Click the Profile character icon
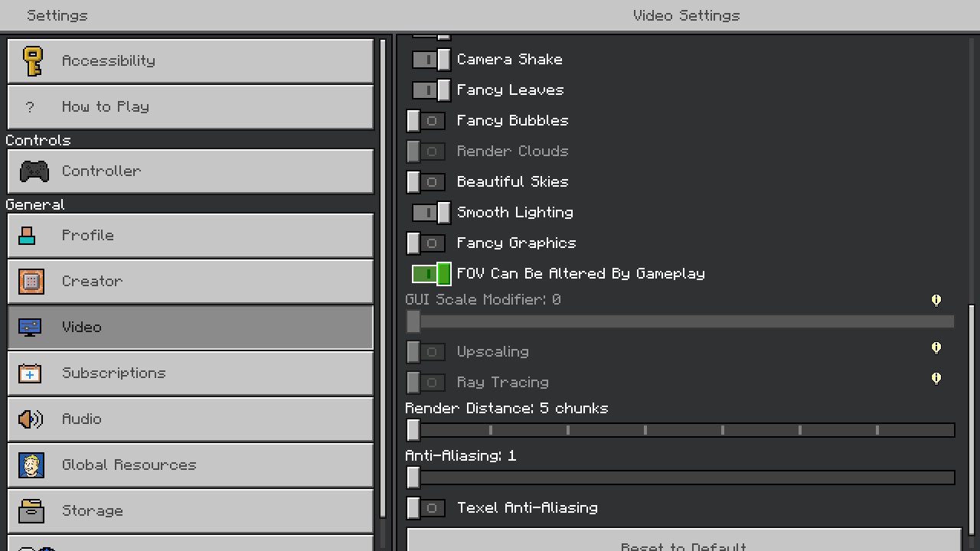Image resolution: width=980 pixels, height=551 pixels. point(28,236)
